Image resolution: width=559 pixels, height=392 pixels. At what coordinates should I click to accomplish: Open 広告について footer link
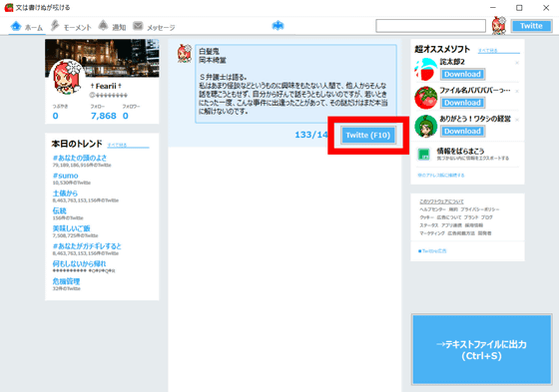click(449, 217)
